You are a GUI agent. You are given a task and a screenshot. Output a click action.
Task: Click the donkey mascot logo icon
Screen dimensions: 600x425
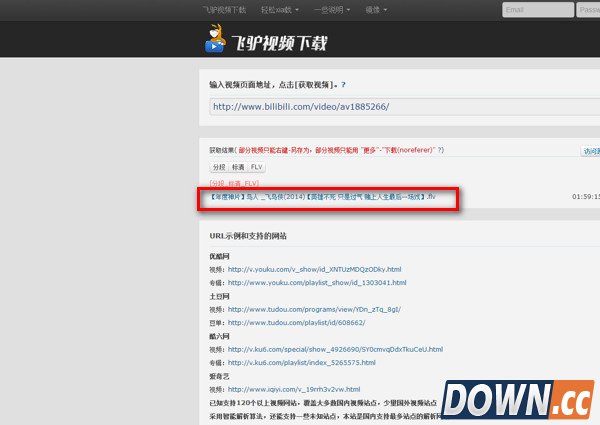tap(215, 41)
